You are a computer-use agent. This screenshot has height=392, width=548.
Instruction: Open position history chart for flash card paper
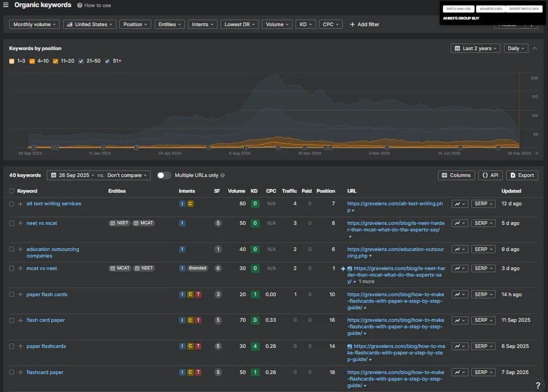[460, 320]
